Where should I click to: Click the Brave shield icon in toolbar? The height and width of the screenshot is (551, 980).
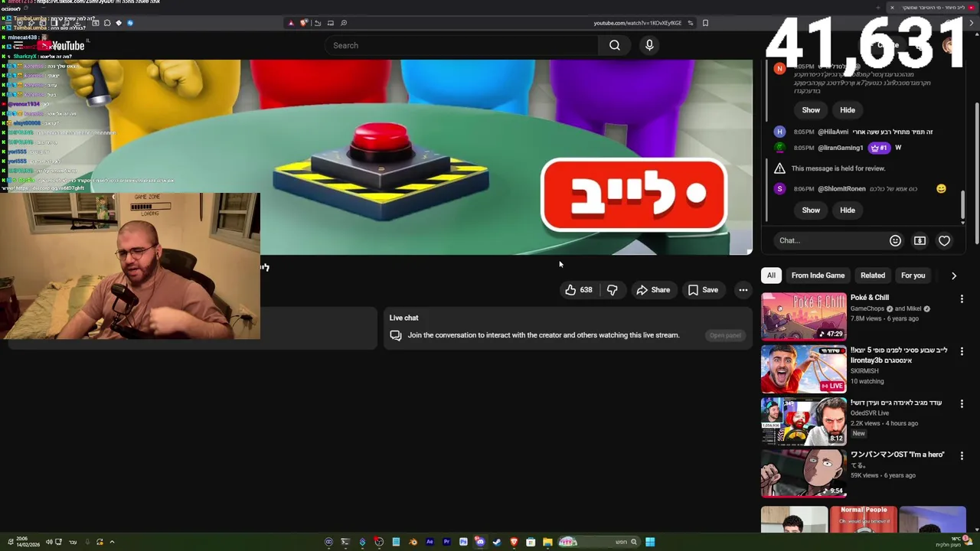(304, 23)
